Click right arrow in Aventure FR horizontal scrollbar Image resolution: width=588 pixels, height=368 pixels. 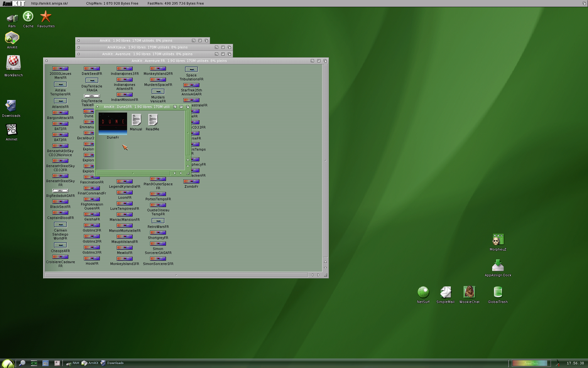click(x=318, y=275)
